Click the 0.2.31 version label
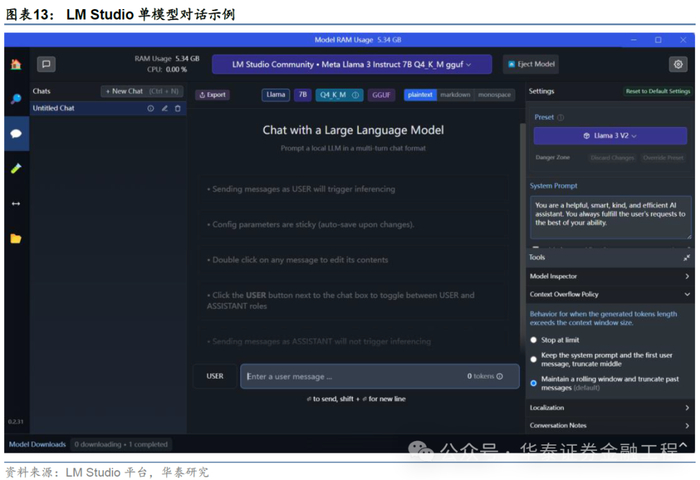 pyautogui.click(x=16, y=422)
